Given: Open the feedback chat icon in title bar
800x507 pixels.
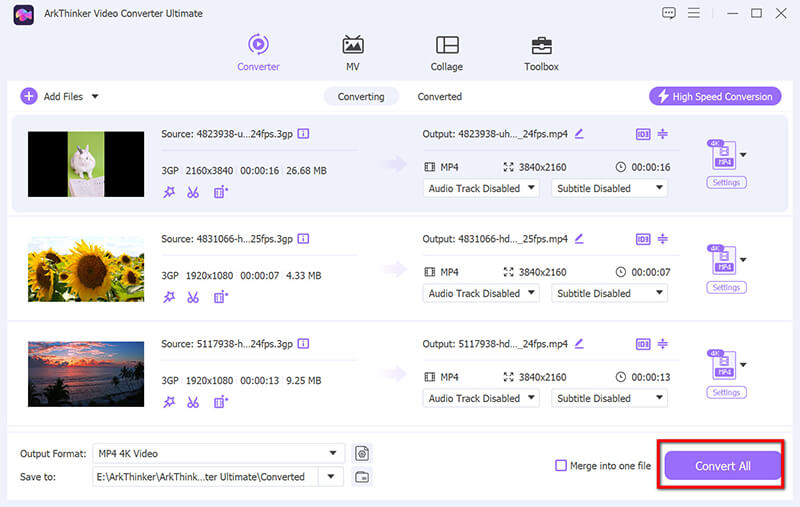Looking at the screenshot, I should (668, 13).
